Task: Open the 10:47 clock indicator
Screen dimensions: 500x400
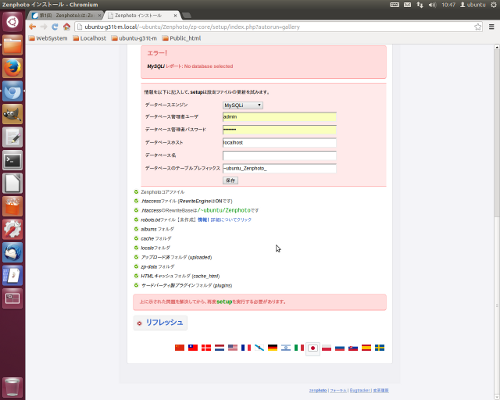Action: click(x=448, y=5)
